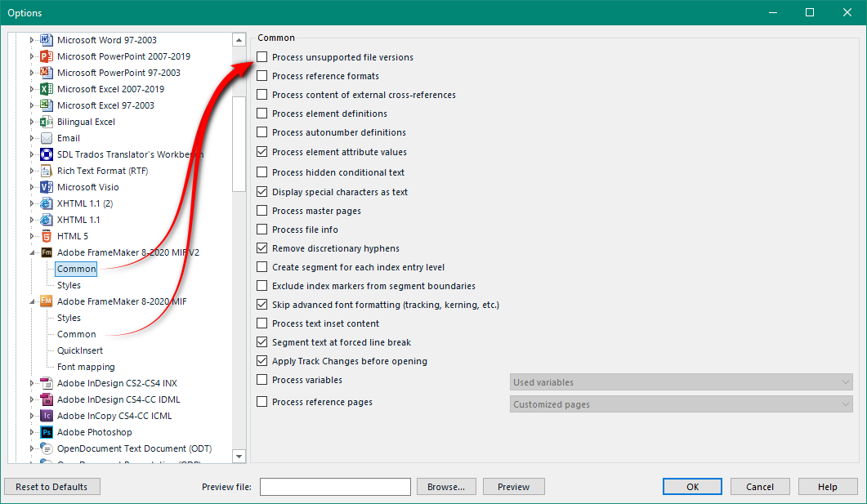Select the InDesign CS4-CC IDML icon
Viewport: 867px width, 504px height.
47,399
